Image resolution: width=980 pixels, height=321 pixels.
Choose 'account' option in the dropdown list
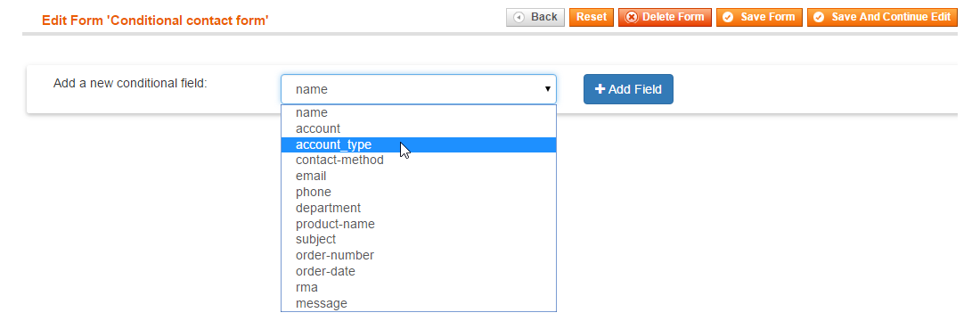[419, 128]
